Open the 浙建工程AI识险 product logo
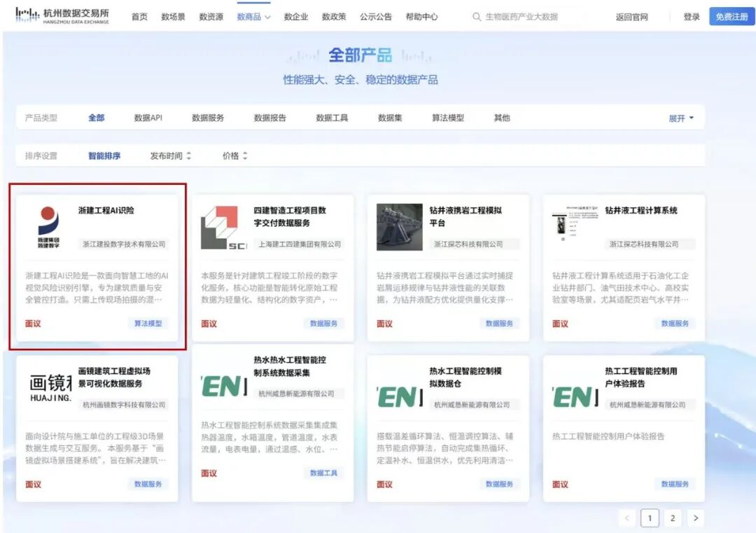Image resolution: width=756 pixels, height=533 pixels. tap(48, 227)
